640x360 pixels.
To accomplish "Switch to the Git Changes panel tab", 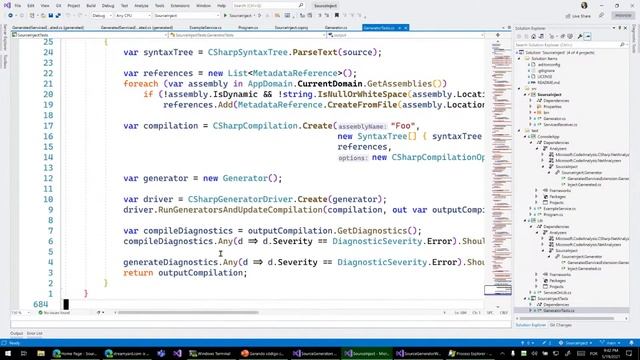I will point(560,325).
